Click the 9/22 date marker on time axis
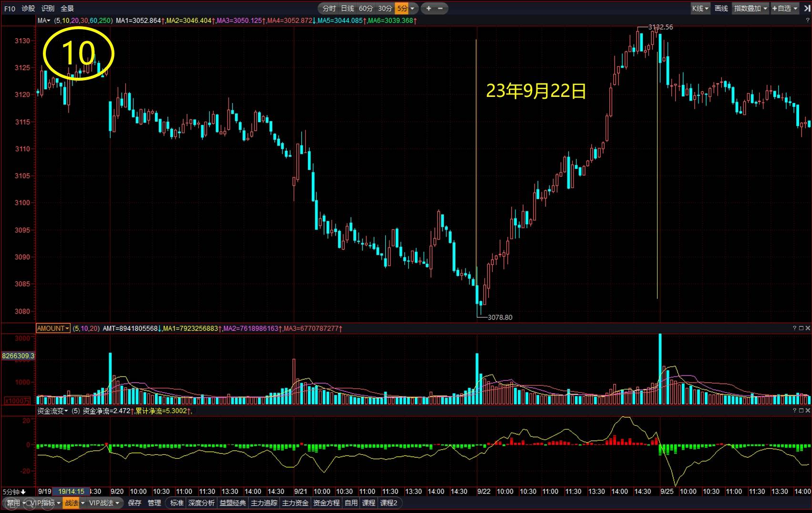The width and height of the screenshot is (812, 513). point(484,492)
